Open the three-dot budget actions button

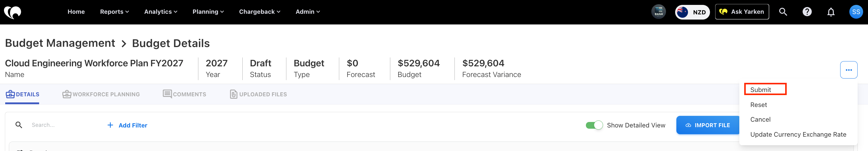coord(848,70)
